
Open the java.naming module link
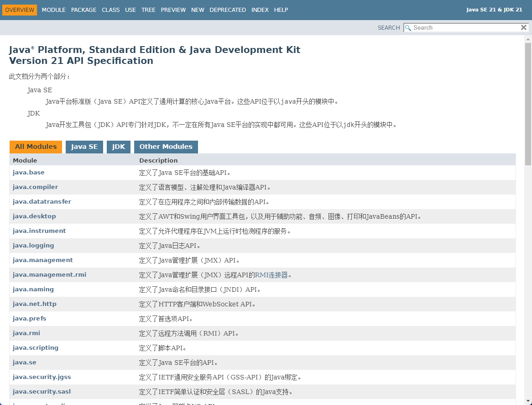pos(33,289)
